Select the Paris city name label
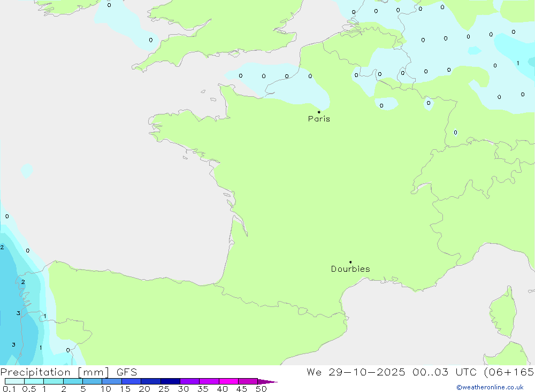The height and width of the screenshot is (392, 535). 319,119
